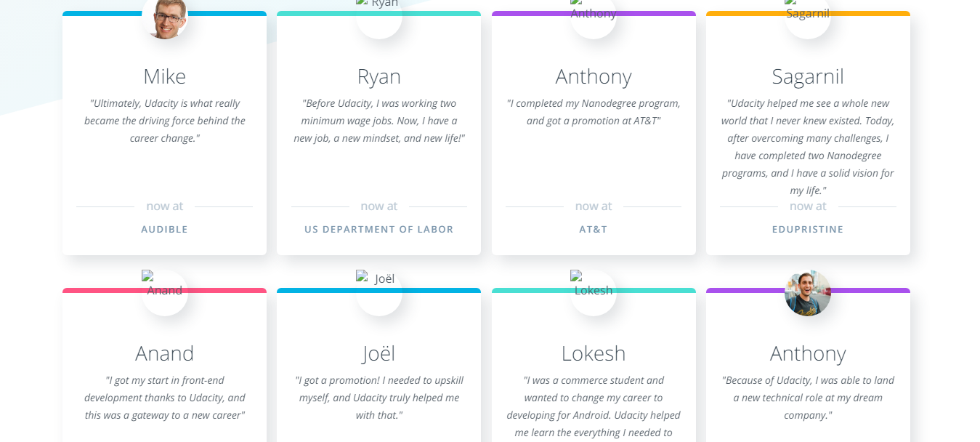The width and height of the screenshot is (980, 442).
Task: Click Anand's broken avatar image
Action: coord(164,292)
